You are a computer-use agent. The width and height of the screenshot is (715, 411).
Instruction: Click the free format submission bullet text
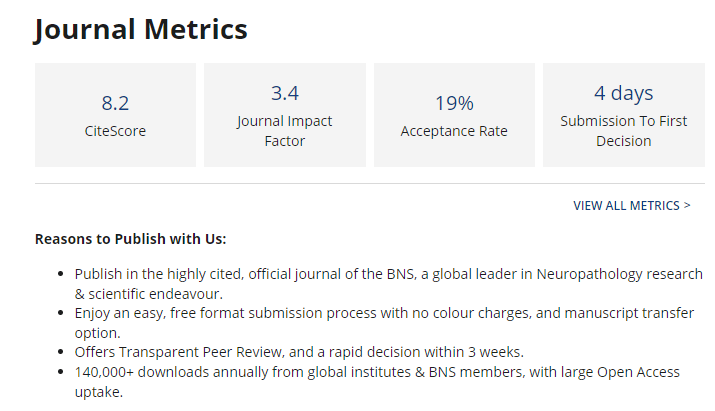click(x=384, y=323)
